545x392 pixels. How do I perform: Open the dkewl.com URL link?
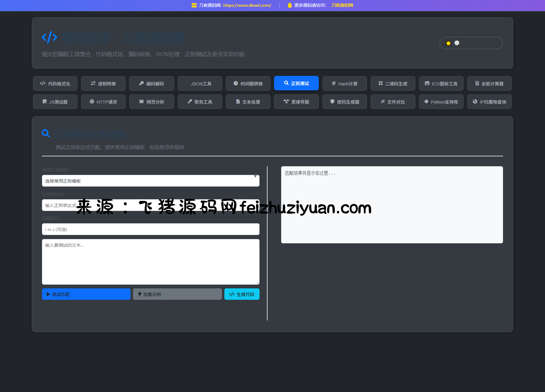point(247,5)
